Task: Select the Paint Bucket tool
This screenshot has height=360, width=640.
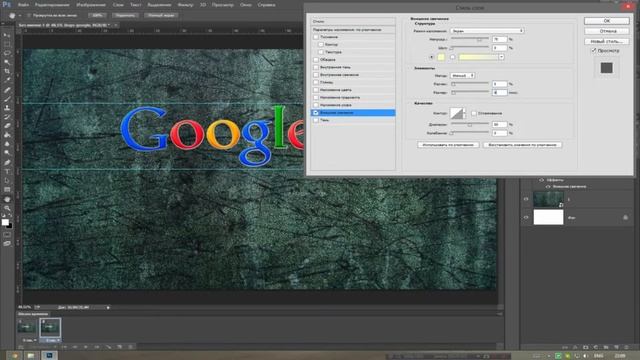Action: pos(7,135)
